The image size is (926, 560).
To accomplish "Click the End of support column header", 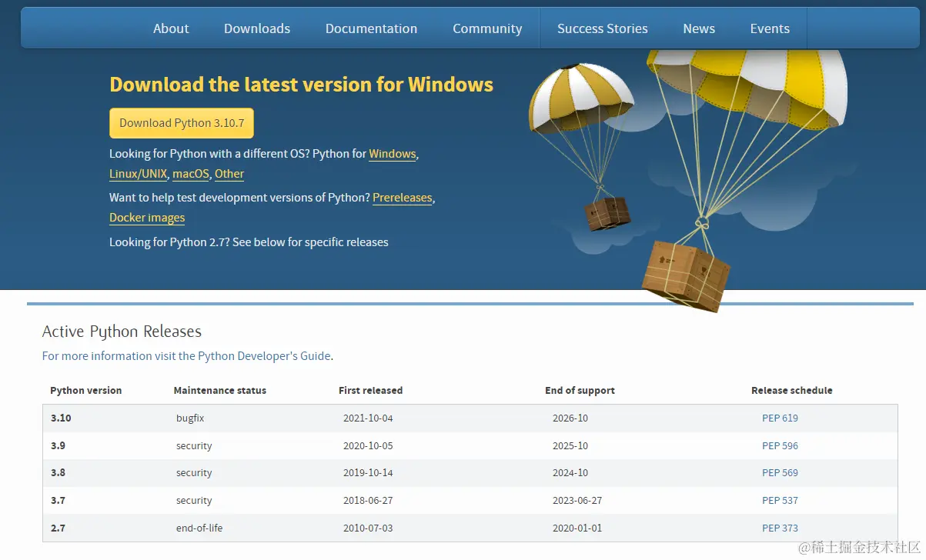I will click(580, 391).
